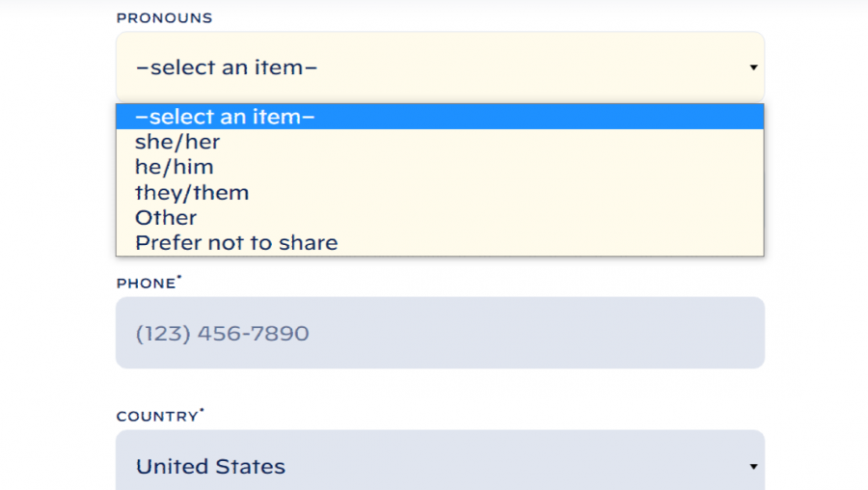Click the COUNTRY field label
This screenshot has height=490, width=868.
point(156,417)
